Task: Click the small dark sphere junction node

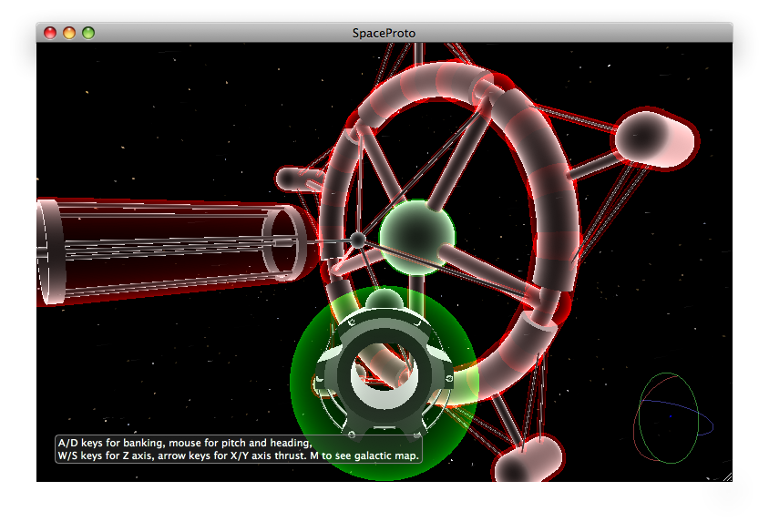Action: (x=358, y=240)
